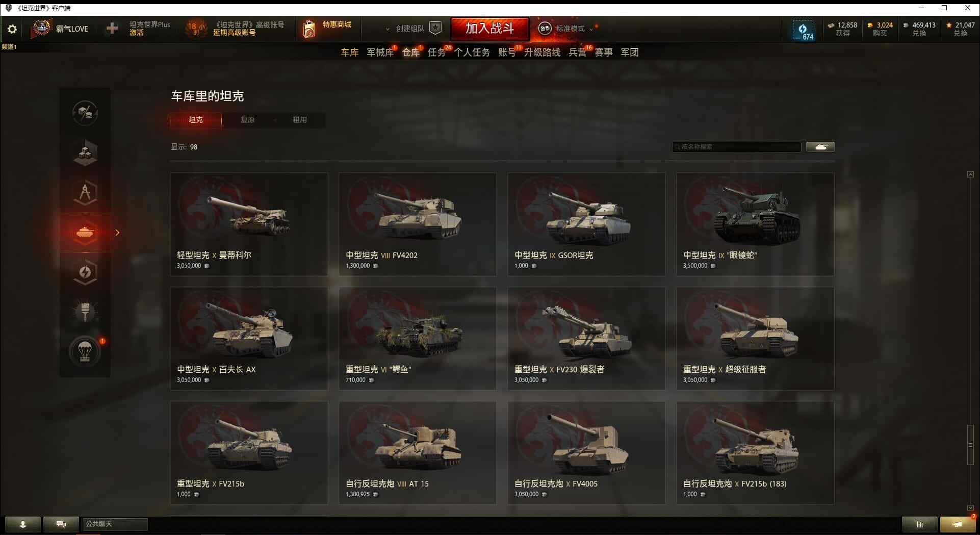
Task: Switch to the 复原 filter tab
Action: 248,120
